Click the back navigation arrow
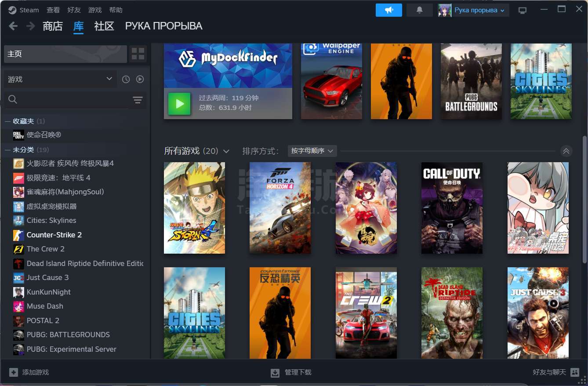The image size is (588, 386). [x=13, y=26]
